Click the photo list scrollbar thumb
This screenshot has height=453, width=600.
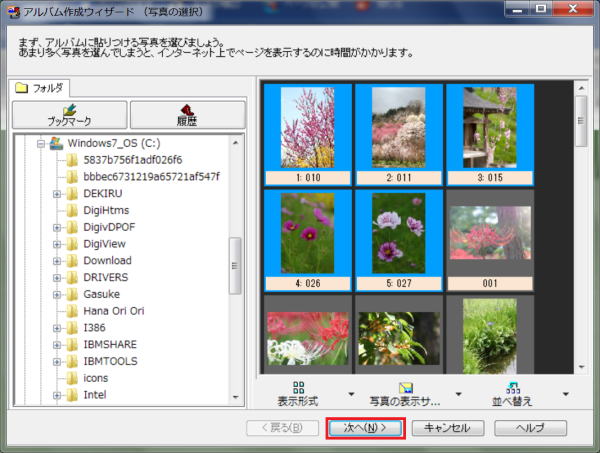581,121
